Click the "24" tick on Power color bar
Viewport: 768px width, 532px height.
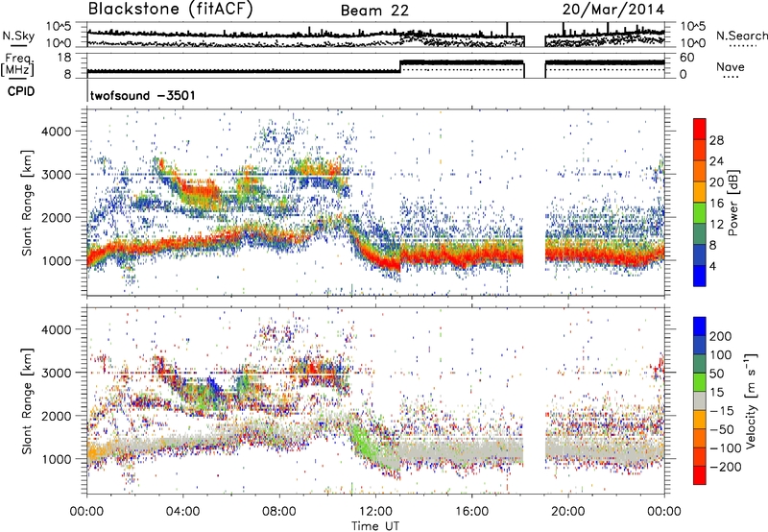coord(716,161)
